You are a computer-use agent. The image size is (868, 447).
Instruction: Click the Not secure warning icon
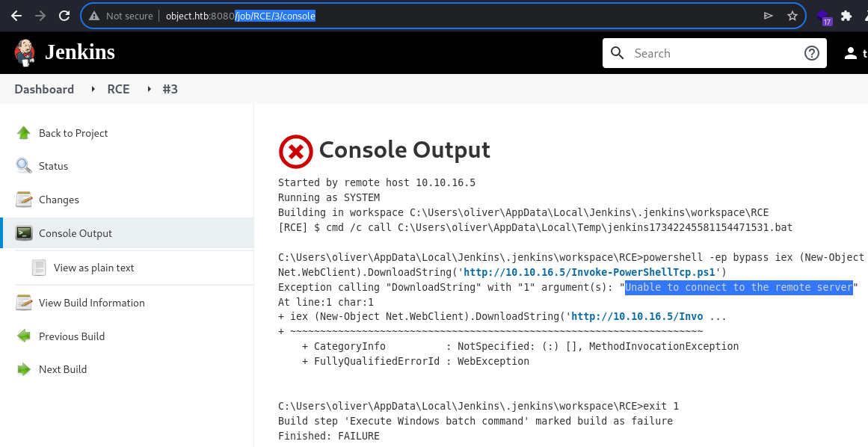click(x=95, y=16)
